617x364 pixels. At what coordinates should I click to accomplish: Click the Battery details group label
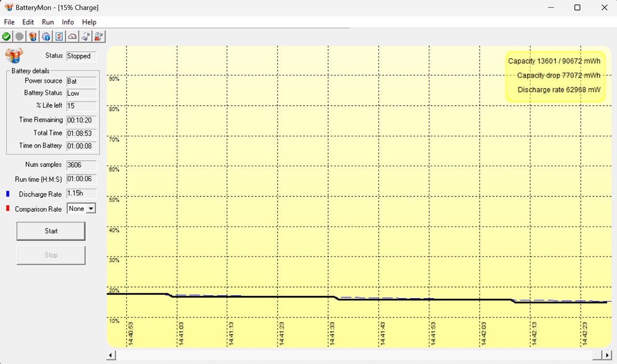click(x=30, y=71)
